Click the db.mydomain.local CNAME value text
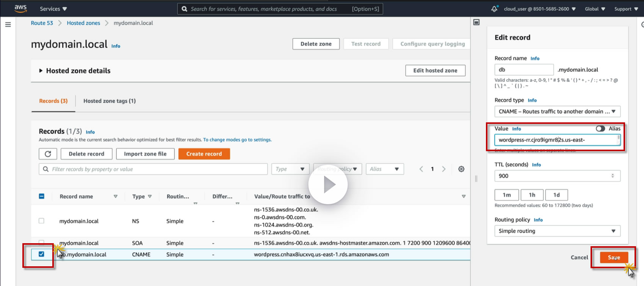The image size is (644, 286). pos(321,255)
